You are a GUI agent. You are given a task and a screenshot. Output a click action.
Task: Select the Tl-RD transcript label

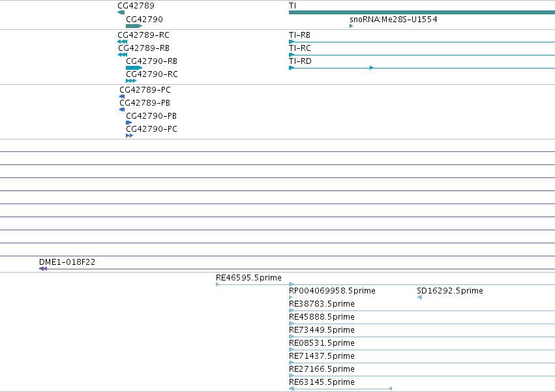click(300, 61)
